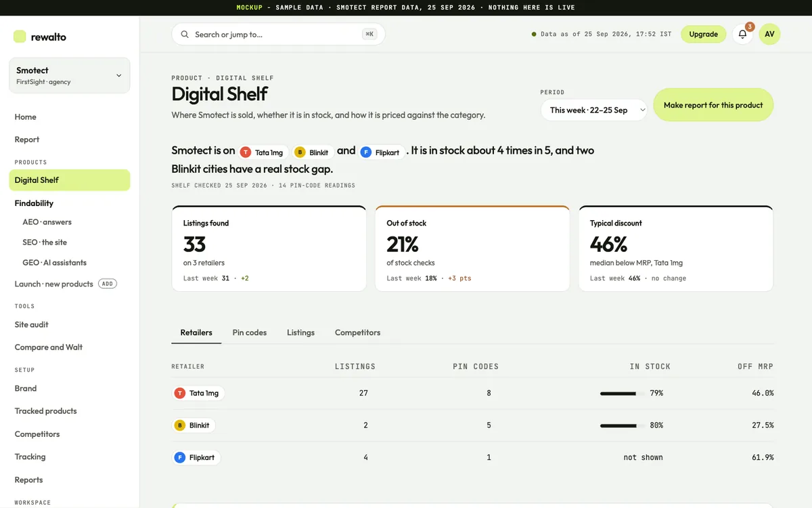Click the Flipkart chip in headline
The image size is (812, 508).
(x=382, y=152)
